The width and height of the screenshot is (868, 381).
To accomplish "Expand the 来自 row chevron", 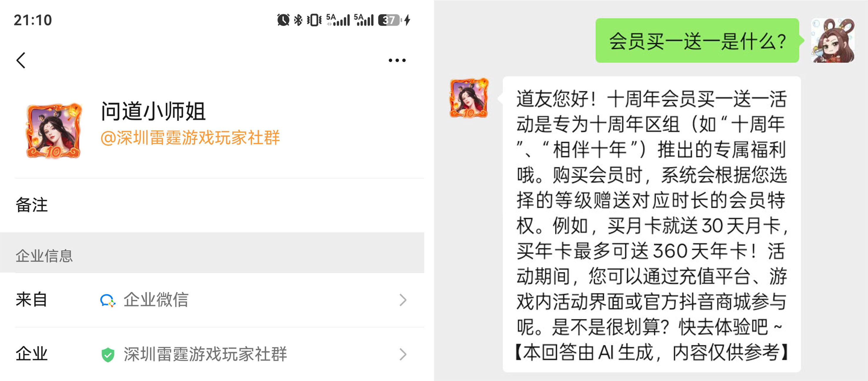I will point(403,300).
